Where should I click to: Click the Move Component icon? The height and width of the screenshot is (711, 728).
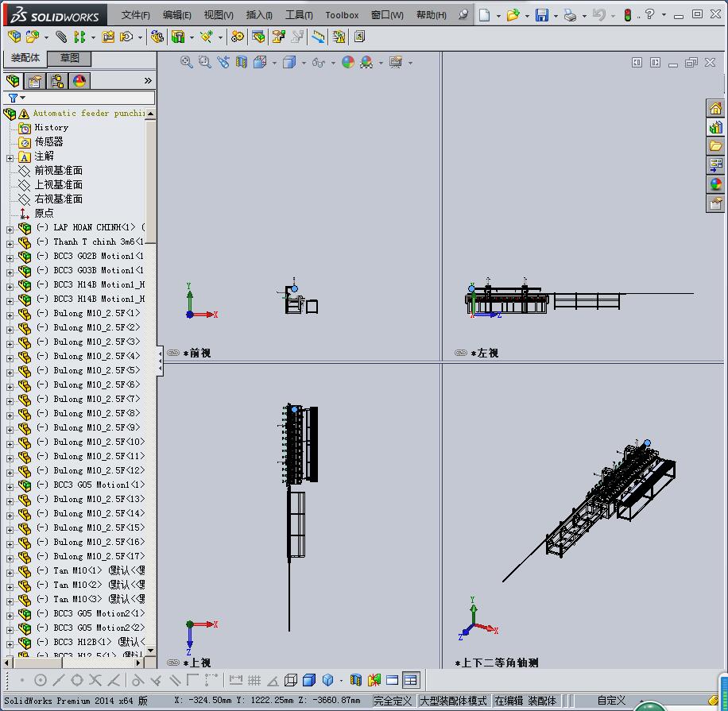[x=126, y=37]
